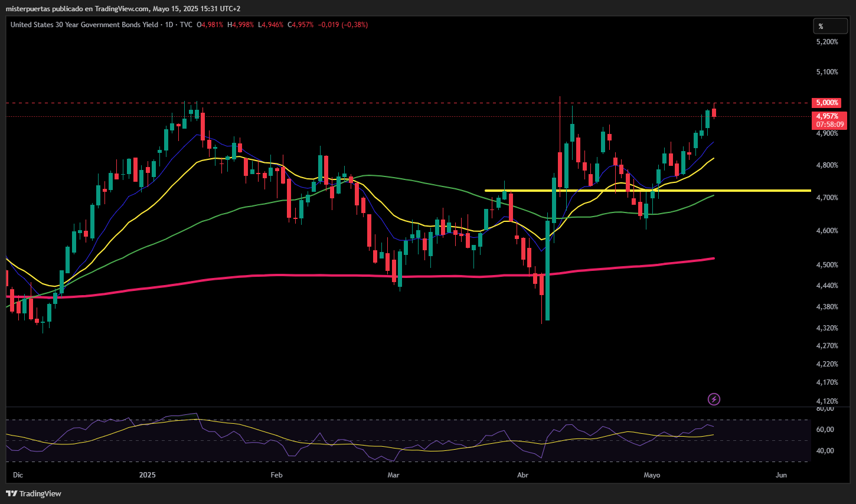This screenshot has height=504, width=856.
Task: Click the high value H4,998%
Action: point(241,25)
